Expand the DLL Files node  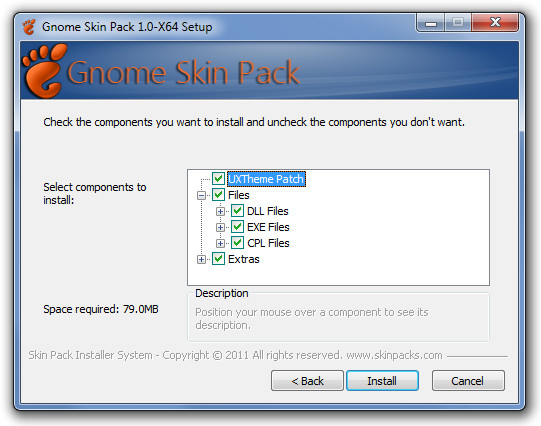pyautogui.click(x=220, y=211)
